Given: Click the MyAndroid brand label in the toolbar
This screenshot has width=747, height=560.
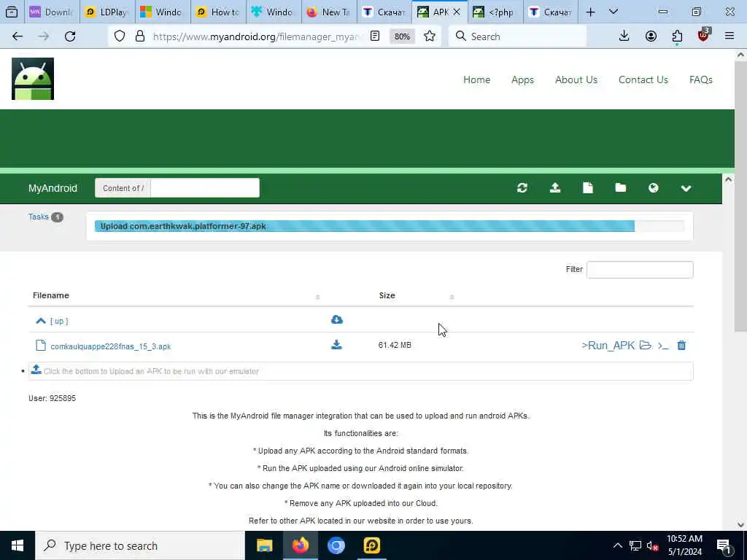Looking at the screenshot, I should (x=53, y=188).
